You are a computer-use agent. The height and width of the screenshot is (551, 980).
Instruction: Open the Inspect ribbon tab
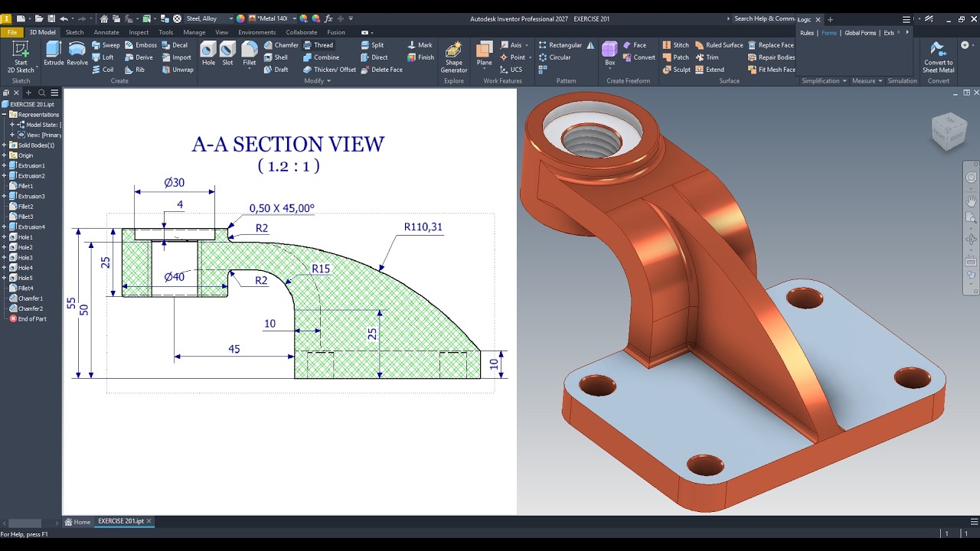tap(139, 32)
